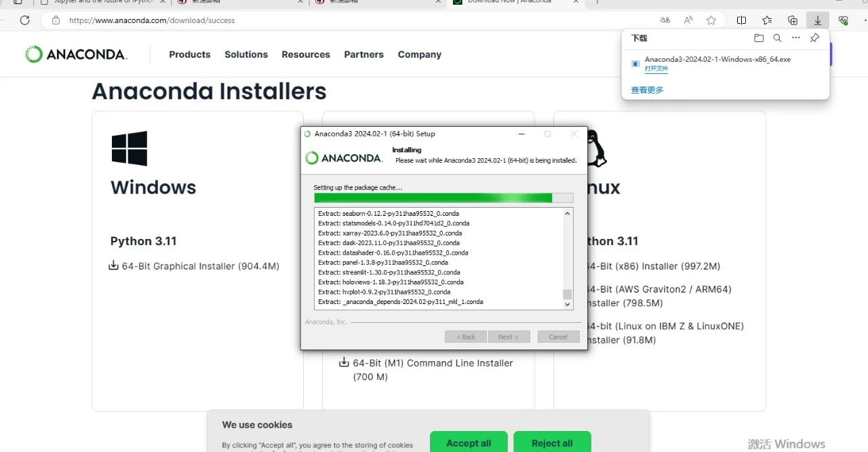Viewport: 868px width, 452px height.
Task: Click download icon beside M1 Command Line Installer
Action: click(344, 362)
